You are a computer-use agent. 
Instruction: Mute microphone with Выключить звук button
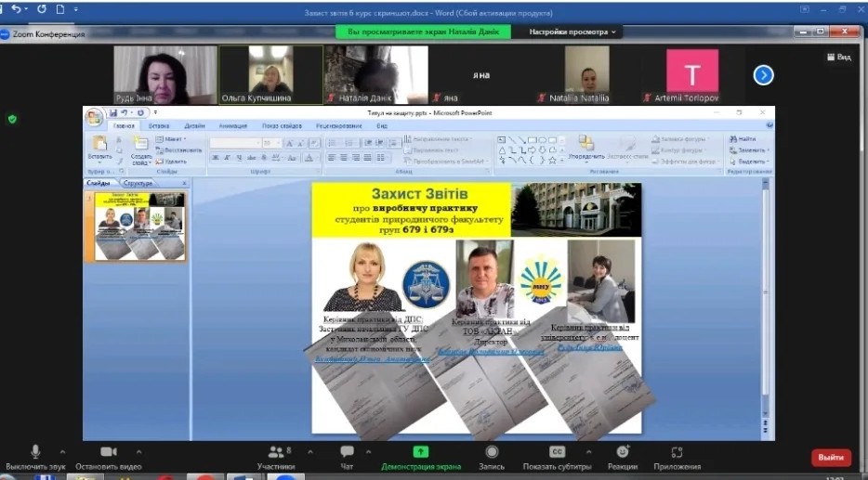click(35, 453)
